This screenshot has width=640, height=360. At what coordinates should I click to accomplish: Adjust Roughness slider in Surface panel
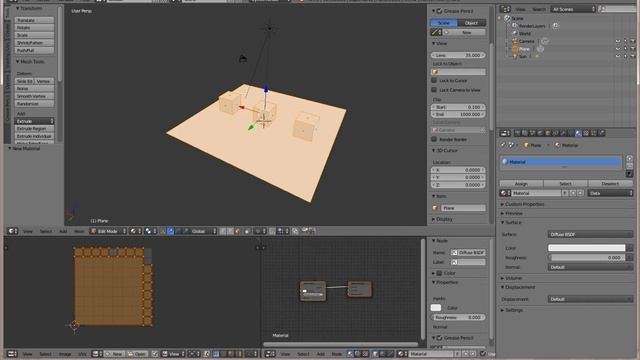click(587, 258)
